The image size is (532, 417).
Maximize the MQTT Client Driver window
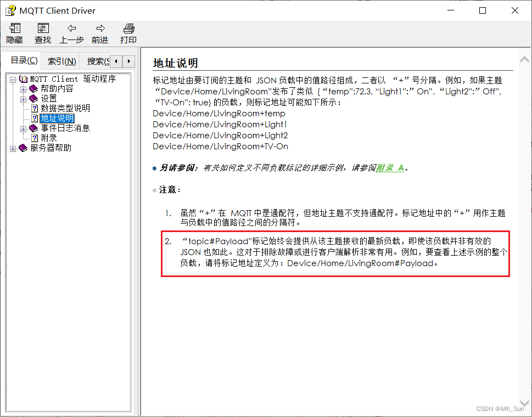click(x=483, y=10)
